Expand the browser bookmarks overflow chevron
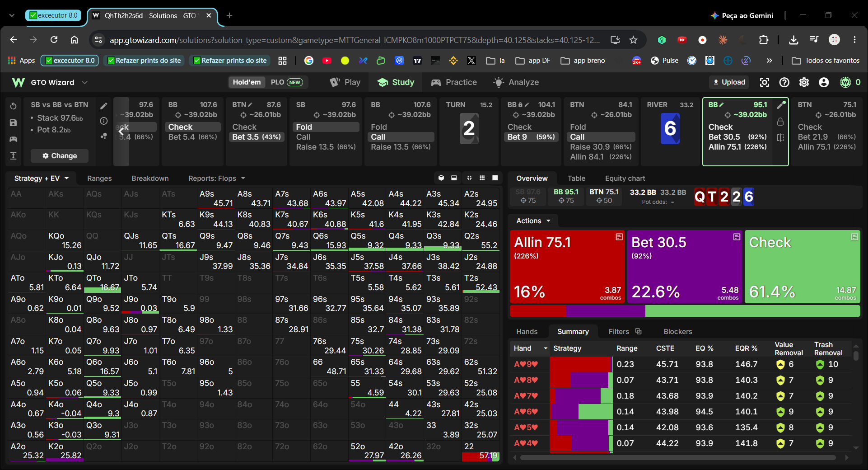Screen dimensions: 868x470 pos(769,61)
